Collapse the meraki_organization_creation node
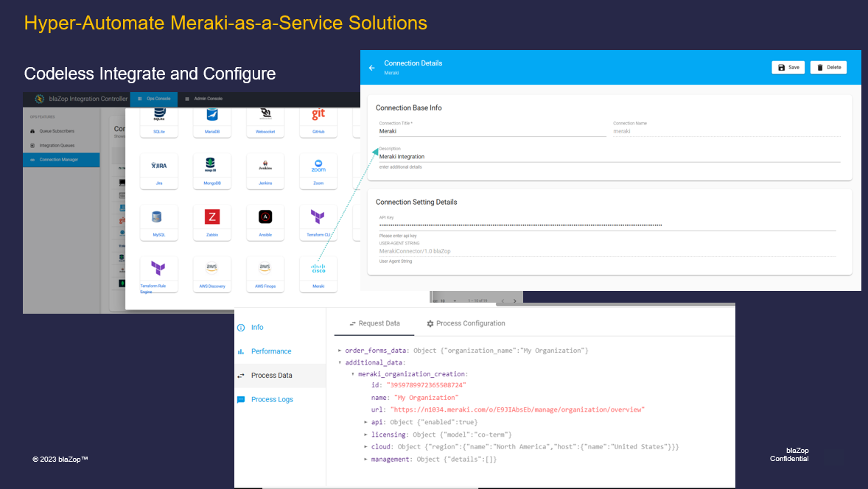This screenshot has height=489, width=868. pyautogui.click(x=351, y=373)
